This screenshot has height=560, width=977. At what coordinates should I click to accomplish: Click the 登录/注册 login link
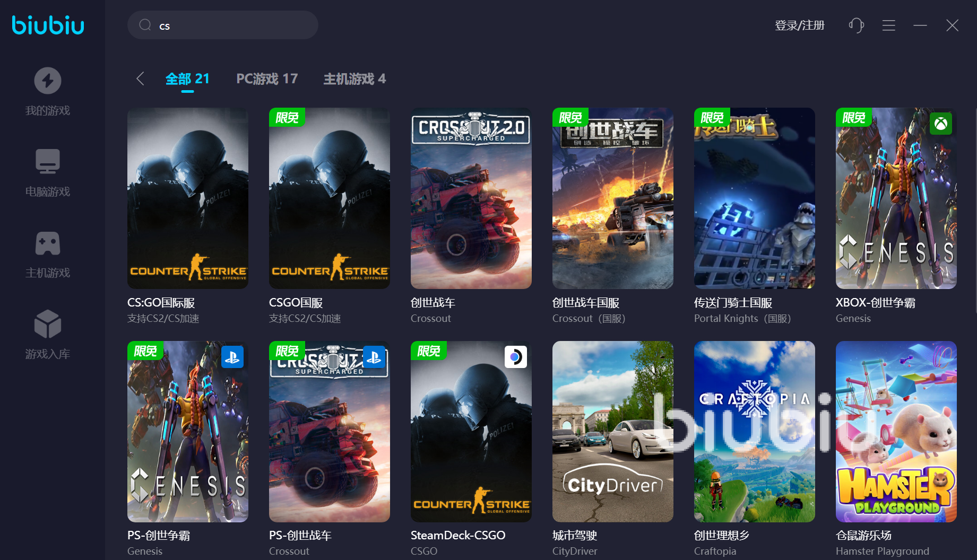tap(799, 25)
